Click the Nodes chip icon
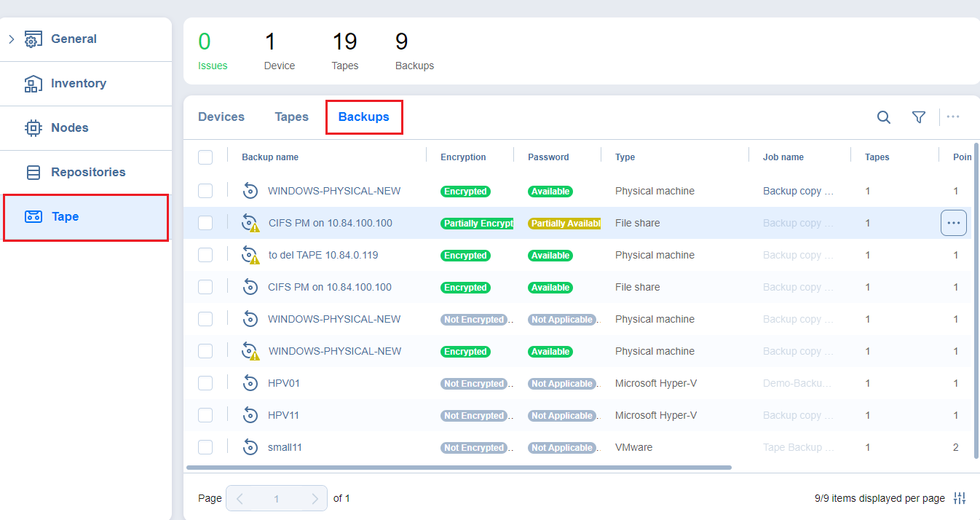This screenshot has width=980, height=520. (x=33, y=128)
